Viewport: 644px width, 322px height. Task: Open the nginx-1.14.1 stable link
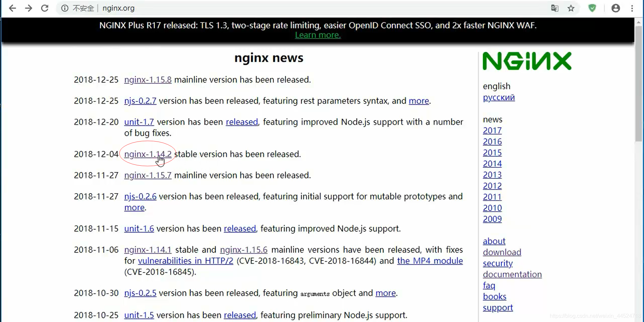148,250
